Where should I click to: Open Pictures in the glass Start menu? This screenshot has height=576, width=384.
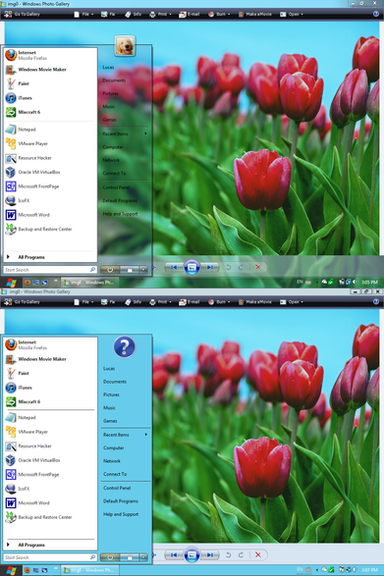tap(125, 94)
